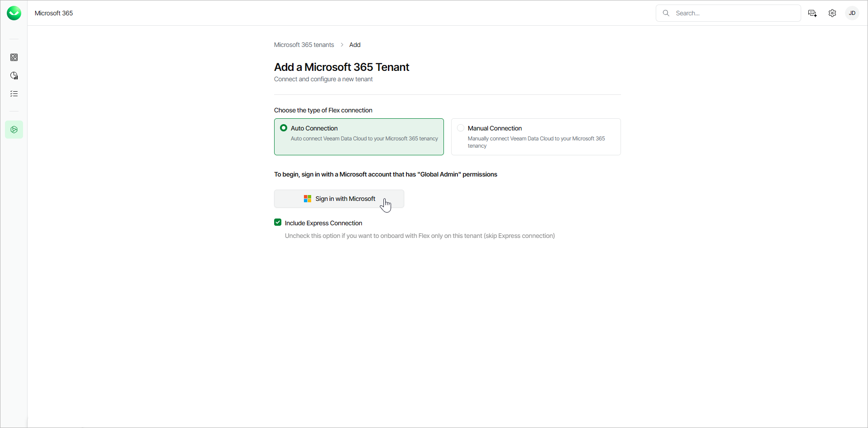This screenshot has height=428, width=868.
Task: Click the magnifier icon in search box
Action: point(666,13)
